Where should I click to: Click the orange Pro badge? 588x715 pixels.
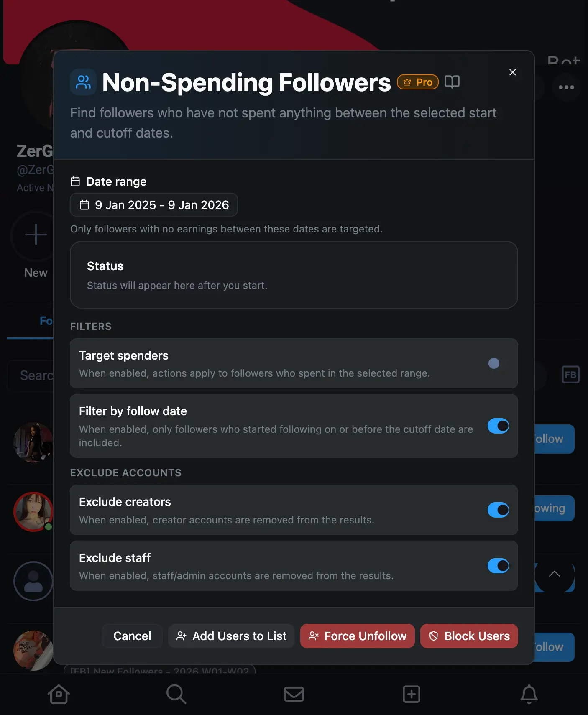pyautogui.click(x=417, y=82)
